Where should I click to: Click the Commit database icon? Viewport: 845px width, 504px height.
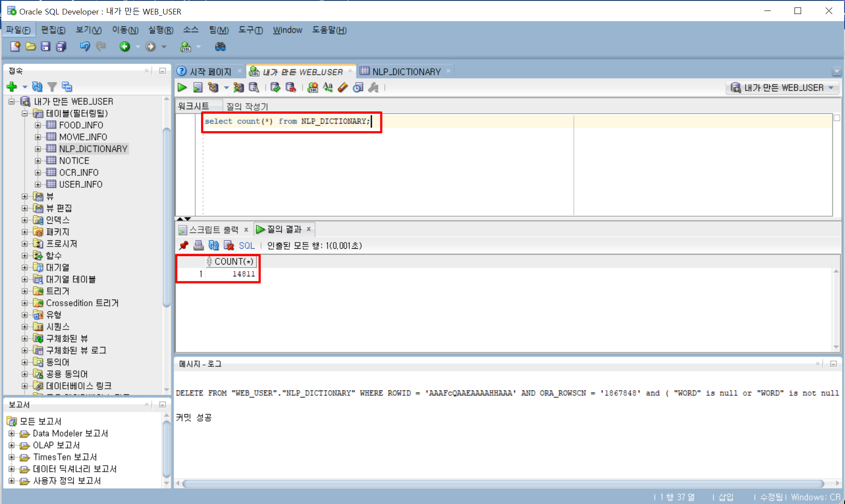(x=275, y=88)
